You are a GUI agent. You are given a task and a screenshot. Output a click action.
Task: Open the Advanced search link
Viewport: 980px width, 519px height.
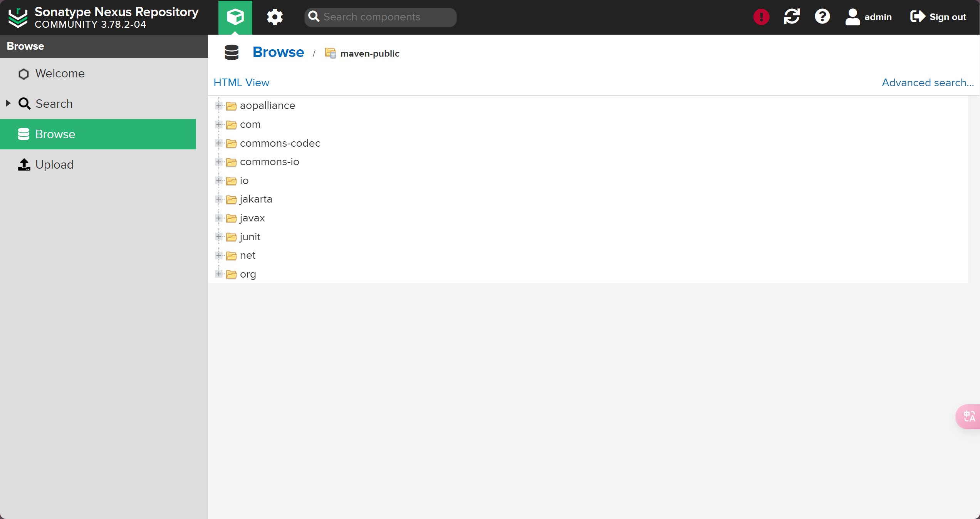pyautogui.click(x=928, y=82)
